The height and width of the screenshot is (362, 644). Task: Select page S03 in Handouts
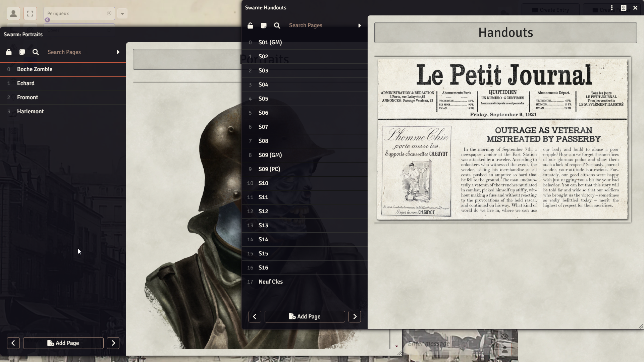(x=305, y=71)
